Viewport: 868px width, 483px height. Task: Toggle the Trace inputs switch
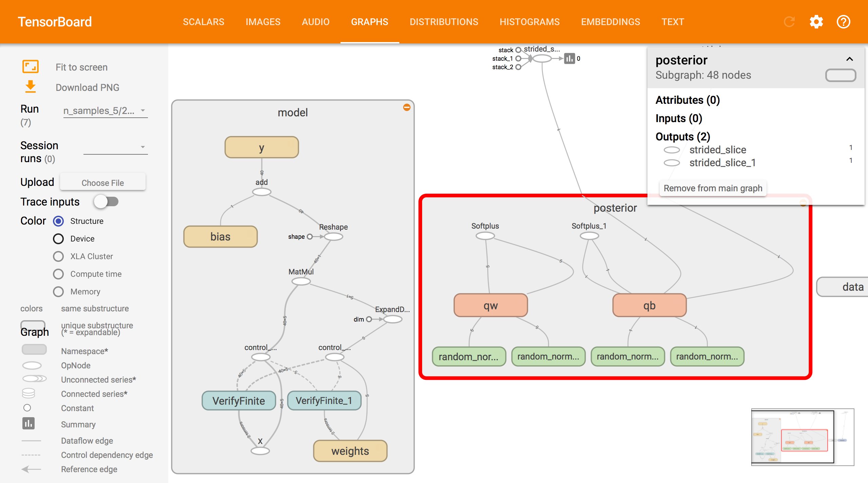pos(106,201)
